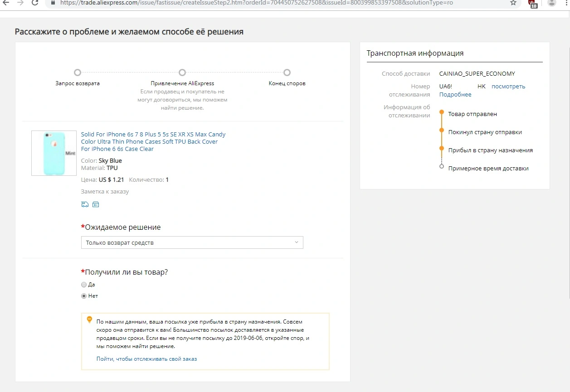Screen dimensions: 570x392
Task: Click the 'Прибыл в страну назначения' tracking marker
Action: point(441,149)
